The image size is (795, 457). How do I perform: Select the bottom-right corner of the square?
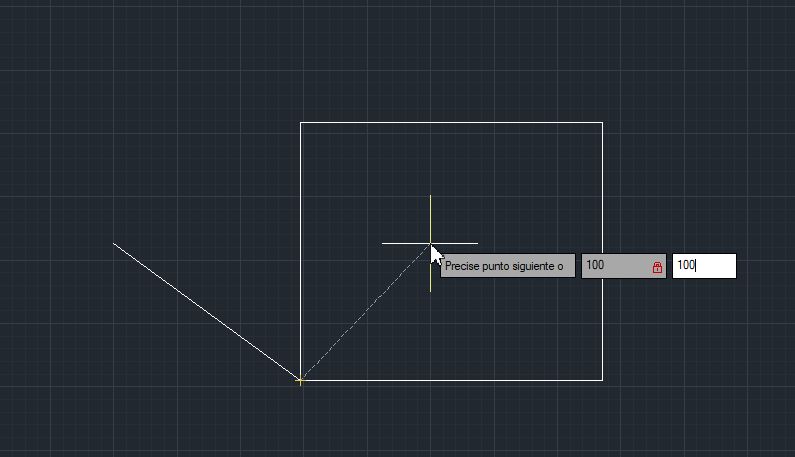coord(602,380)
